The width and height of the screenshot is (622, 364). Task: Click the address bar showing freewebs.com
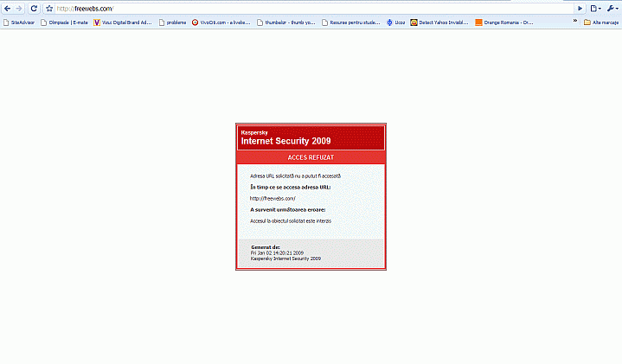click(x=313, y=9)
